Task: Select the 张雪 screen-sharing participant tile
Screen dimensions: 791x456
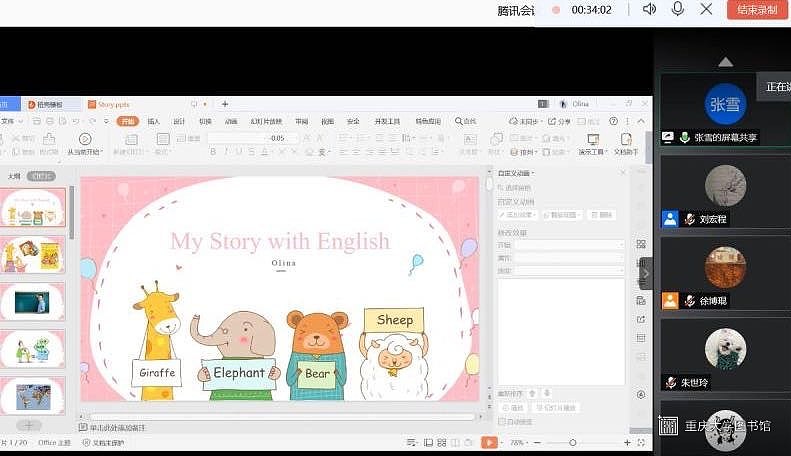Action: 725,110
